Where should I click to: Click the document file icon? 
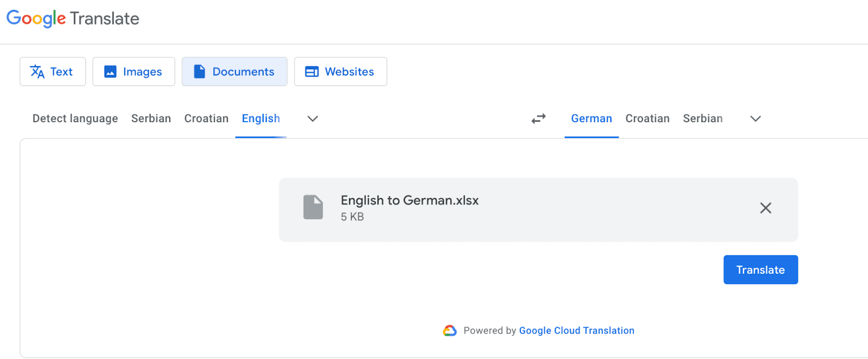[313, 207]
